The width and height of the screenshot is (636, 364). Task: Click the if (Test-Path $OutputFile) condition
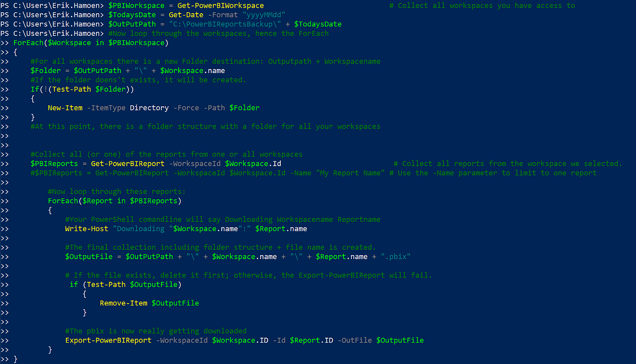click(x=125, y=285)
